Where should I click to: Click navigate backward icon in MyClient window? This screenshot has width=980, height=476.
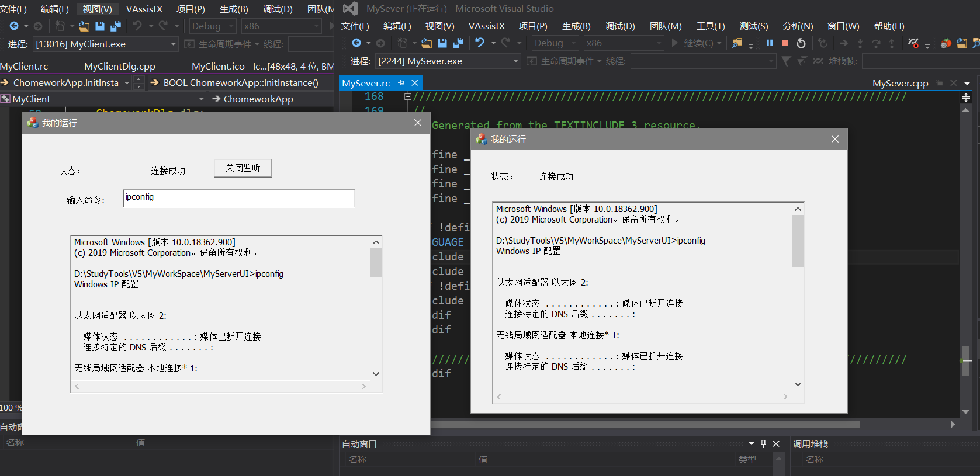tap(14, 26)
